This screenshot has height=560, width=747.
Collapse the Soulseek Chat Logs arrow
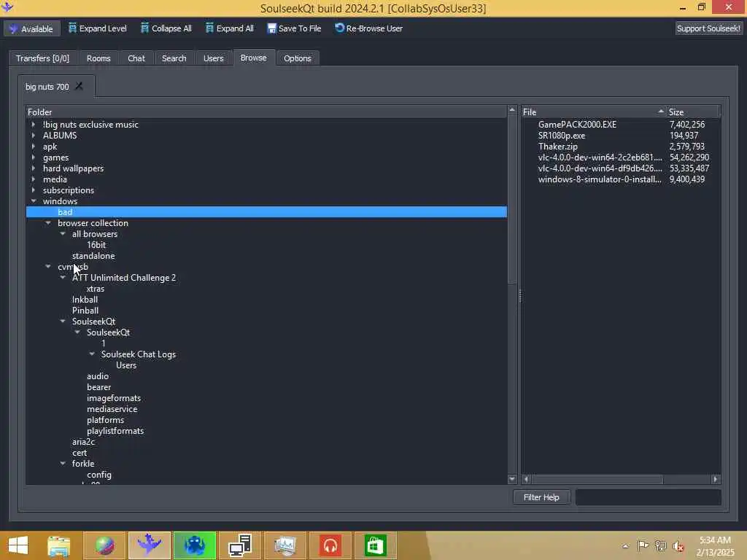92,354
